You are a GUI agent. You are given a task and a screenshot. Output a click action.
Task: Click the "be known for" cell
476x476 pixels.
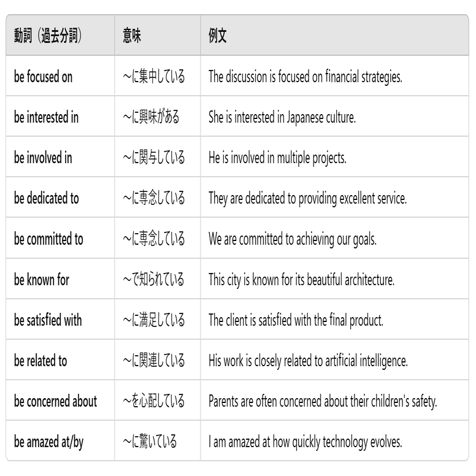(x=42, y=279)
